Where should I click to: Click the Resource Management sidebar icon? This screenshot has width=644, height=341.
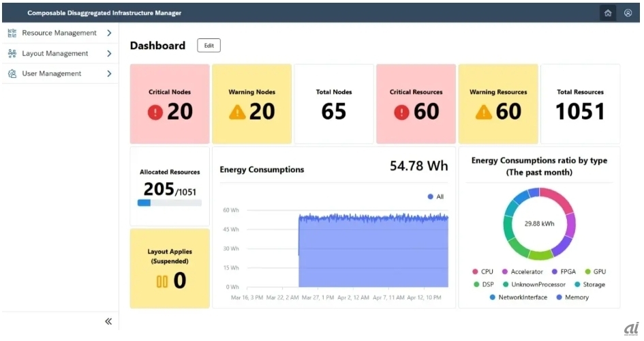point(12,33)
